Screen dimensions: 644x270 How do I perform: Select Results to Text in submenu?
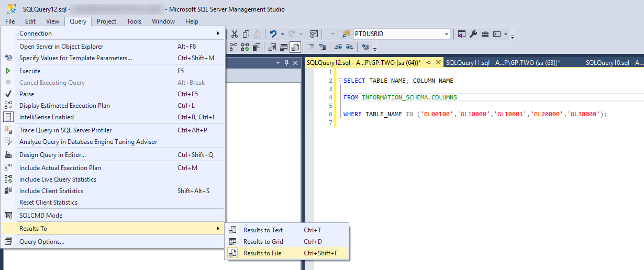(x=287, y=230)
